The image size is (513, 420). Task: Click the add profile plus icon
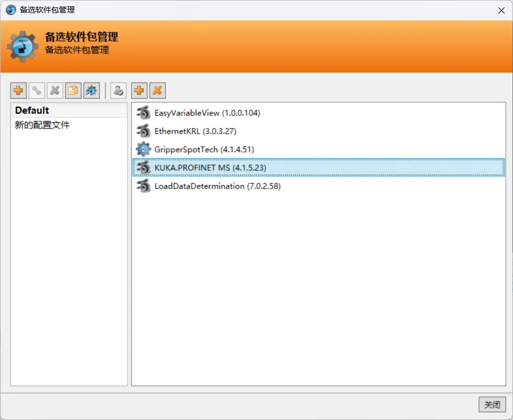(x=18, y=90)
